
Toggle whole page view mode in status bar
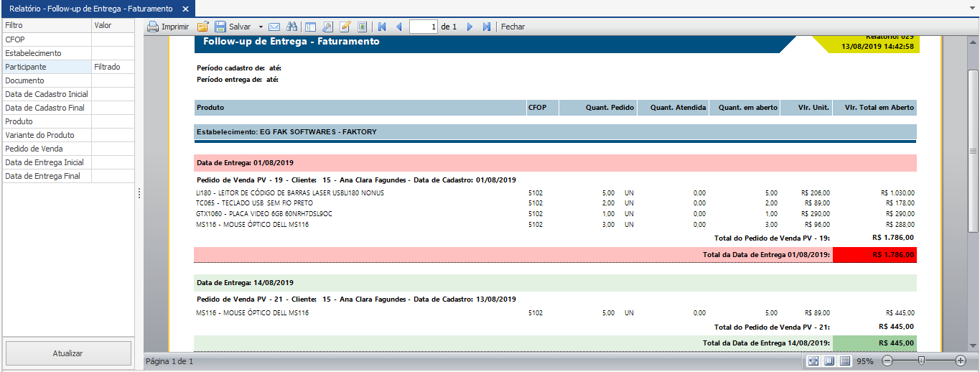[x=829, y=361]
